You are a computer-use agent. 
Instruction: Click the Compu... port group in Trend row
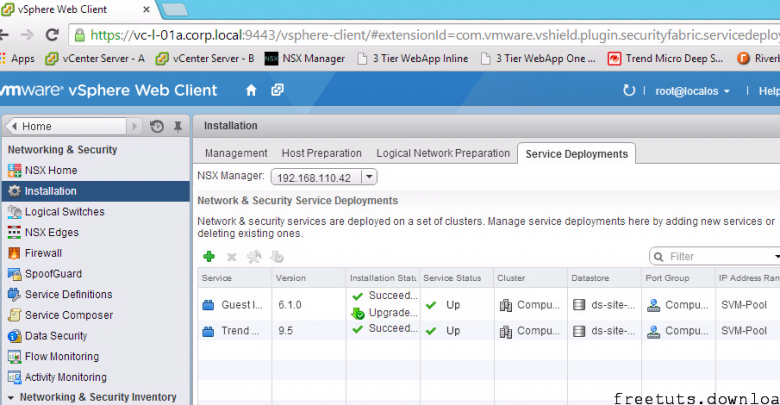(x=678, y=331)
